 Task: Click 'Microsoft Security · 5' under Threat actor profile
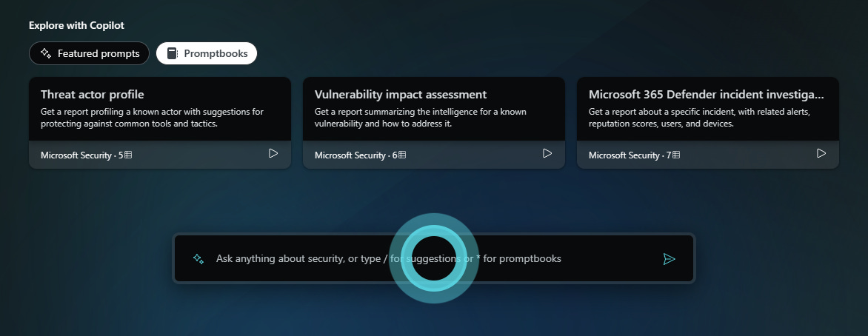(x=87, y=155)
